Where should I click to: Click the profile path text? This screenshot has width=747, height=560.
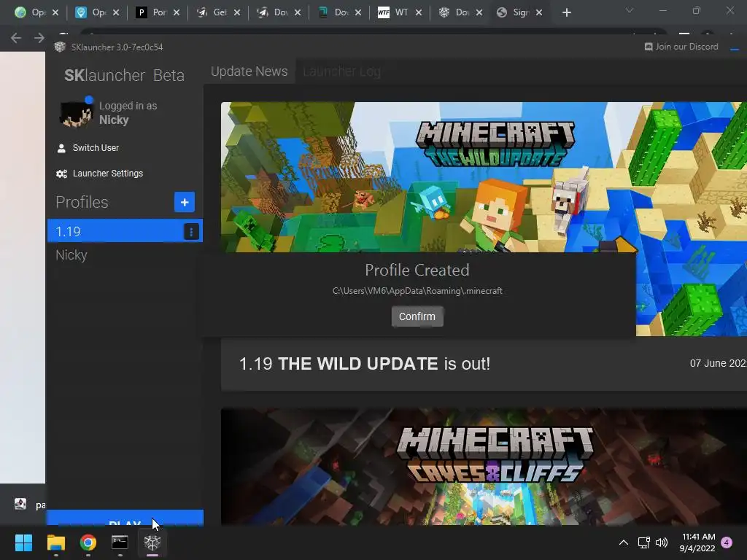point(417,290)
